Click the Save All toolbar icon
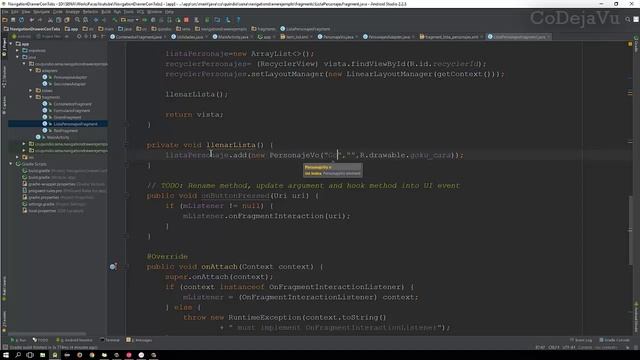The height and width of the screenshot is (360, 640). 13,20
